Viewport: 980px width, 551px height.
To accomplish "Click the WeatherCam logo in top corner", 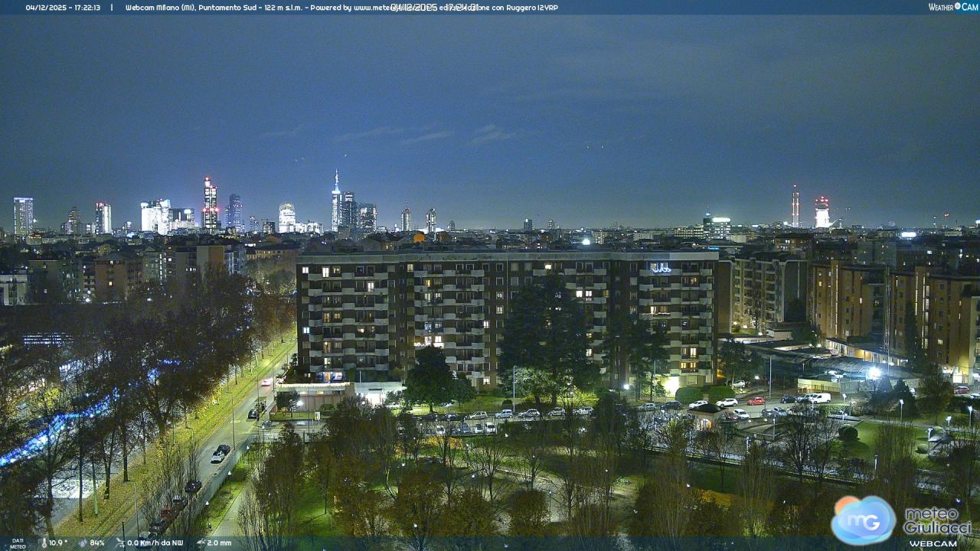I will tap(952, 7).
